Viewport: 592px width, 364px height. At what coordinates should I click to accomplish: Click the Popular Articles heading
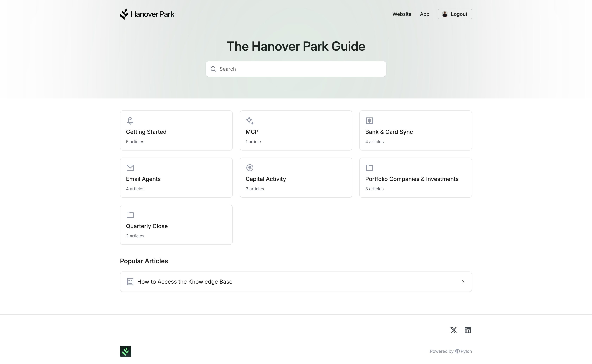(144, 261)
